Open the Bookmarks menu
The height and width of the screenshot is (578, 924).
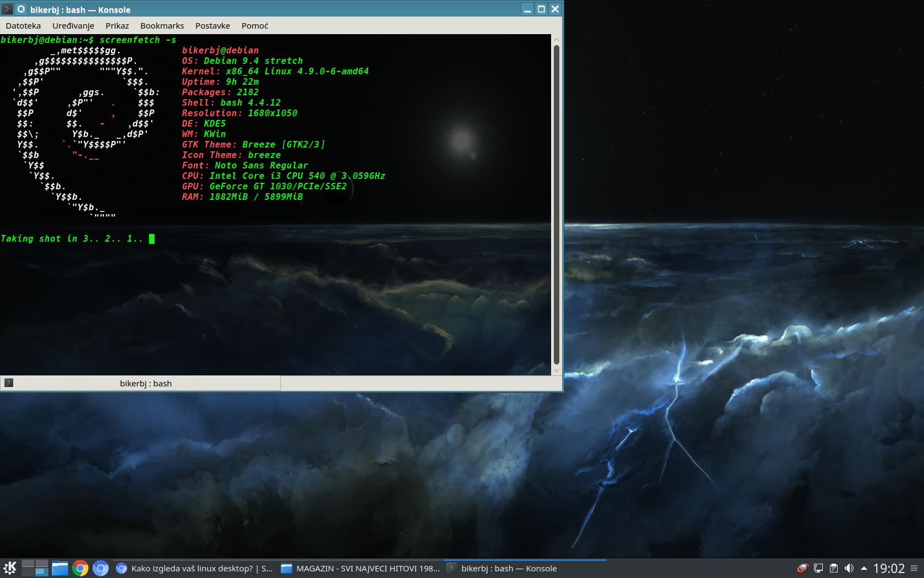162,25
